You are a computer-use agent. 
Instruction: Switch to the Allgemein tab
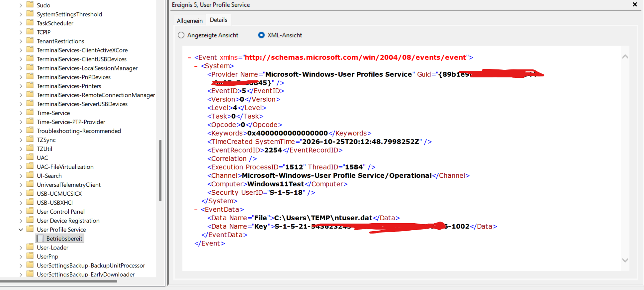[x=190, y=21]
